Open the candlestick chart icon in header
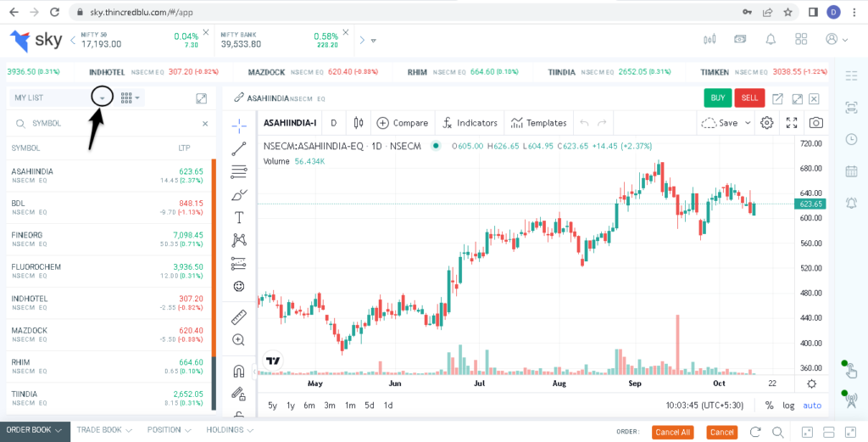This screenshot has height=442, width=868. tap(709, 39)
